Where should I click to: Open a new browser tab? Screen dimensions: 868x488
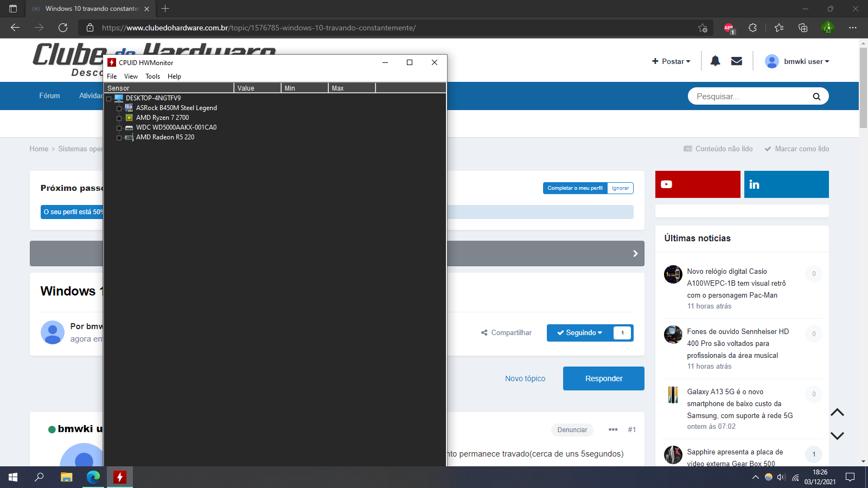pos(165,9)
